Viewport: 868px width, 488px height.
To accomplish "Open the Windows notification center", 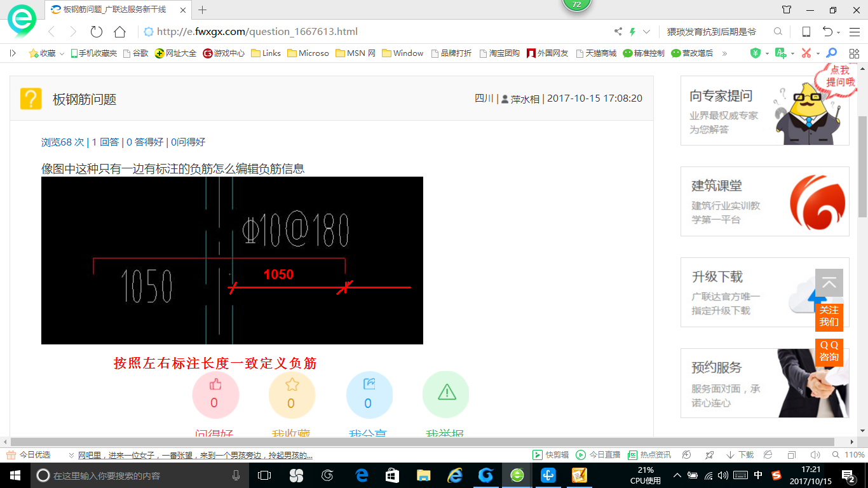I will coord(849,475).
